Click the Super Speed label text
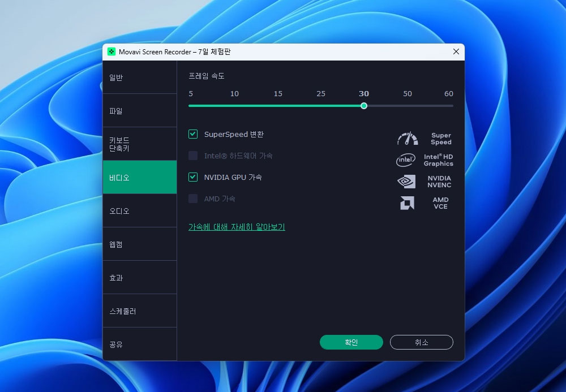The height and width of the screenshot is (392, 566). (x=441, y=139)
